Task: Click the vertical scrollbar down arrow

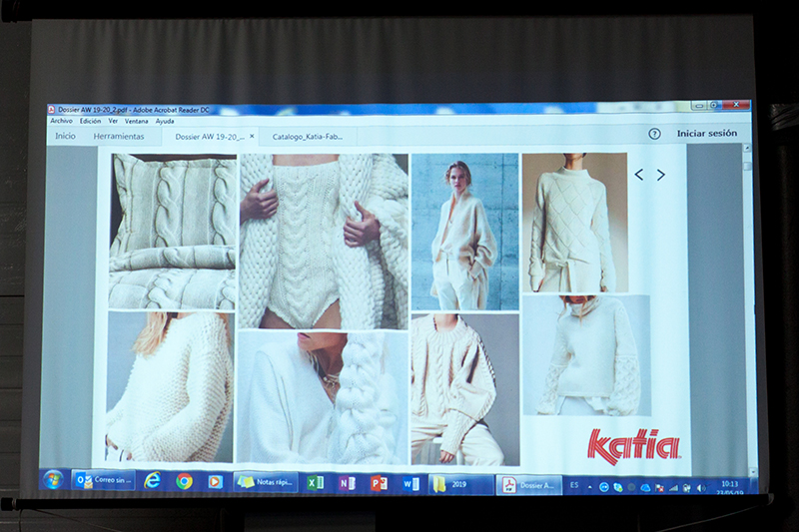Action: 754,472
